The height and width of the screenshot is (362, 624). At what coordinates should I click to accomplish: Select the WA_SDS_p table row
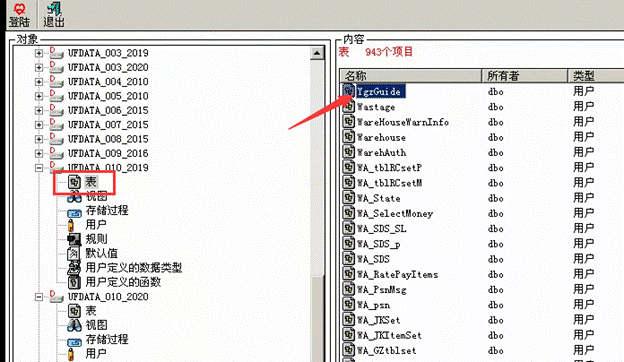tap(378, 244)
